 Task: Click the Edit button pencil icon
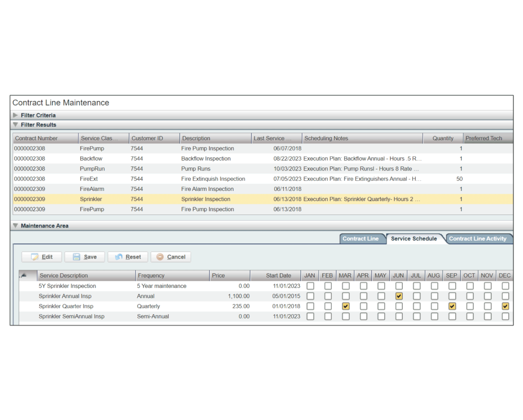click(35, 257)
